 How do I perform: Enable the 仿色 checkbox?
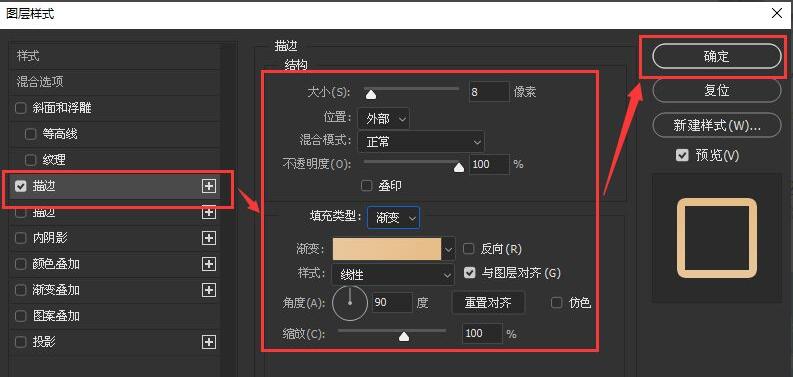pyautogui.click(x=556, y=303)
